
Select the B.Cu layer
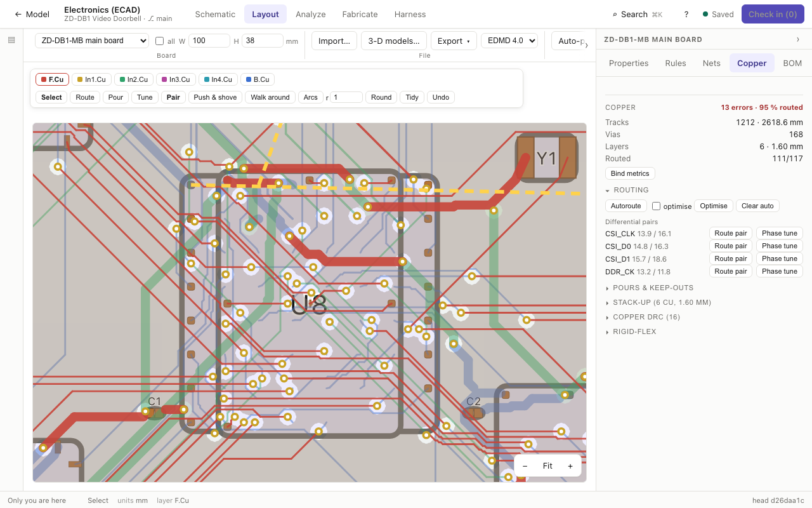coord(258,79)
